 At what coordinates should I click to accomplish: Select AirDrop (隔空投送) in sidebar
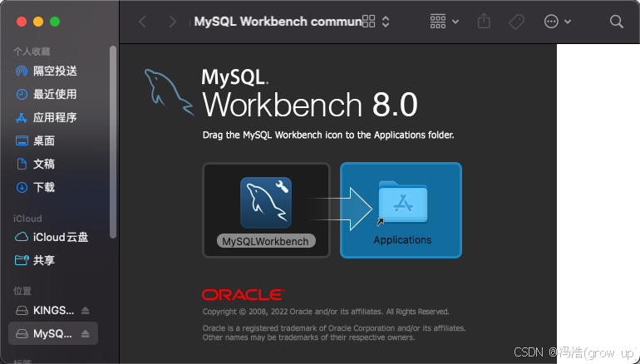(53, 71)
